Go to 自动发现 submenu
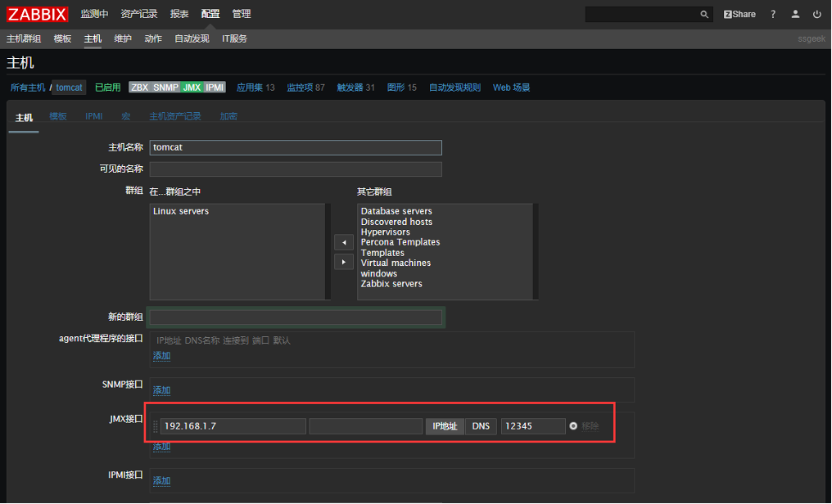The width and height of the screenshot is (832, 504). [x=192, y=38]
